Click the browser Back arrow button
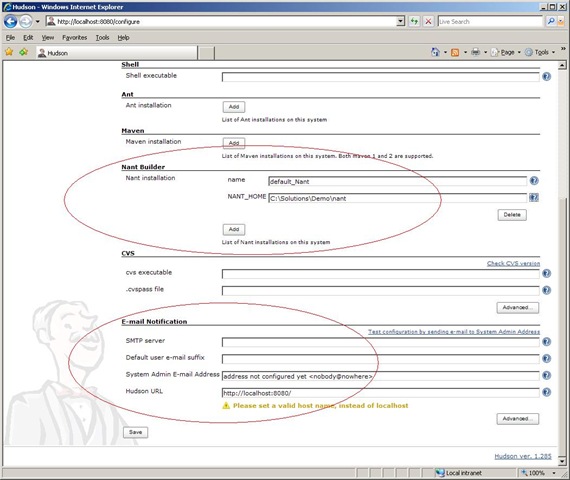Image resolution: width=570 pixels, height=480 pixels. (x=11, y=22)
